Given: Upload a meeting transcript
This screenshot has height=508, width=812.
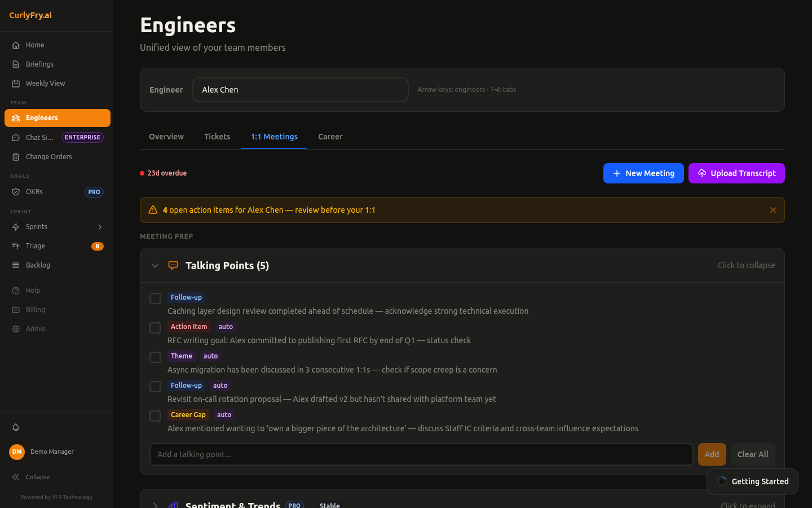Looking at the screenshot, I should (736, 173).
